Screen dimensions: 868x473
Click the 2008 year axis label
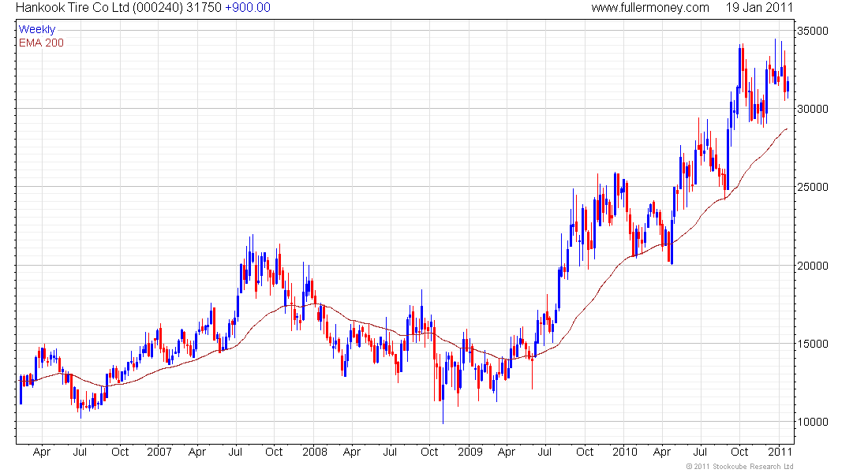314,452
